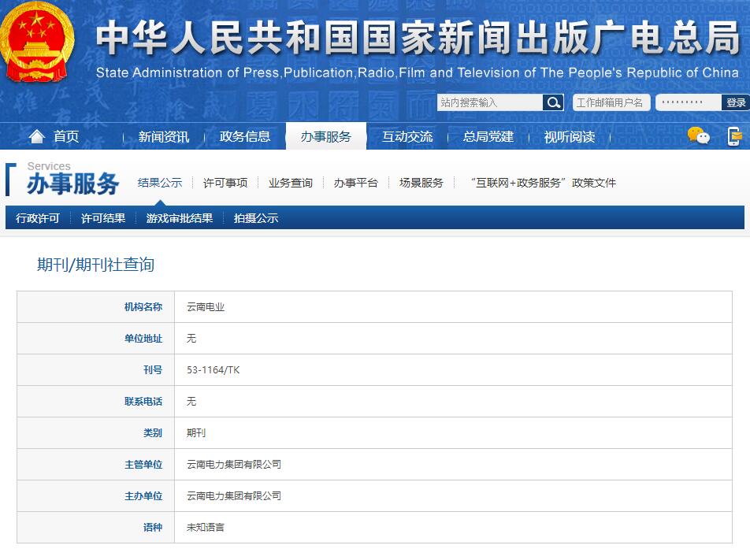Select the 场景服务 sub-tab
This screenshot has height=560, width=750.
421,183
